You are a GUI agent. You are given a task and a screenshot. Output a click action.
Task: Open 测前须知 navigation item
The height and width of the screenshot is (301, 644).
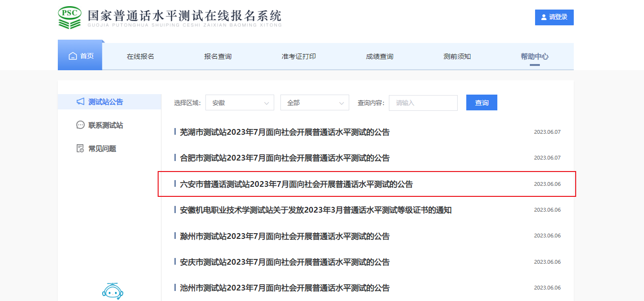point(457,56)
